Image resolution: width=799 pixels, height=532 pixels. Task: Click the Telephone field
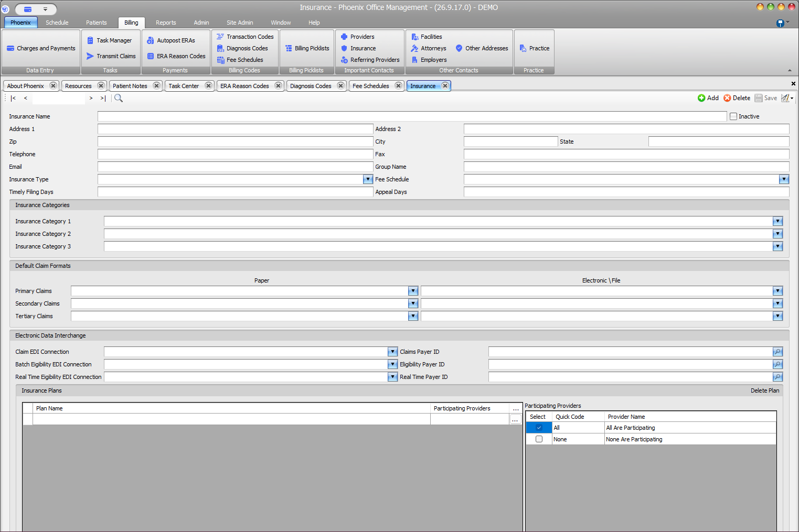click(x=236, y=154)
